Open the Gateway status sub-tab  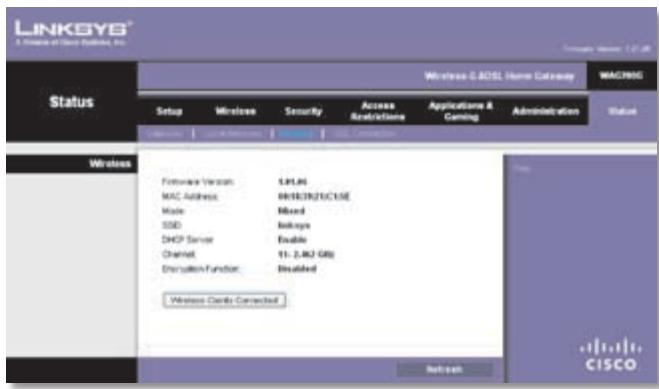pos(165,134)
